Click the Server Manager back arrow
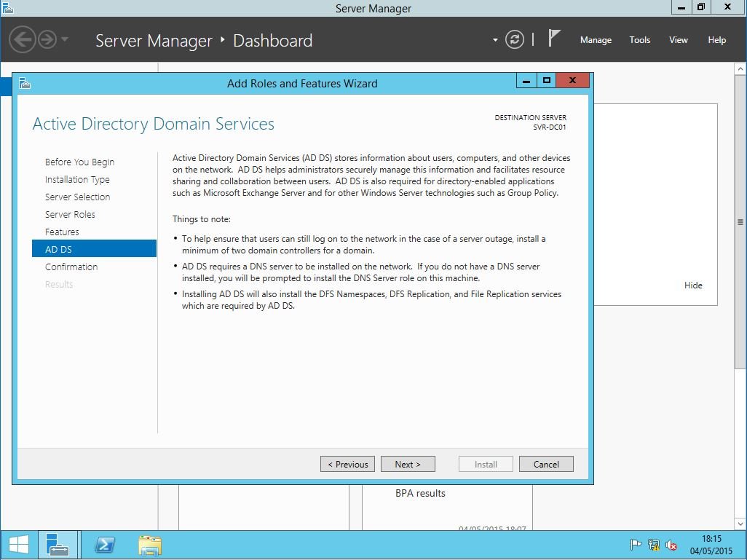 pyautogui.click(x=23, y=39)
